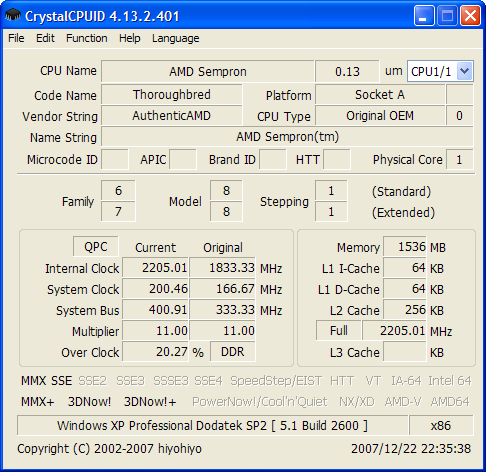Click the original System Clock 166.67
The width and height of the screenshot is (486, 472).
tap(223, 289)
